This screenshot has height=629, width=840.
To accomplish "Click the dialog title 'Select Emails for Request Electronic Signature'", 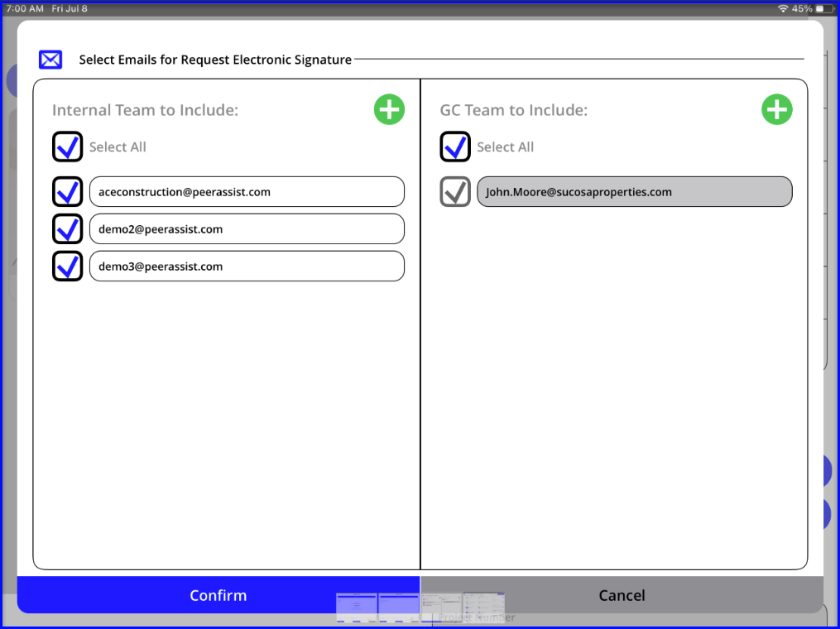I will pyautogui.click(x=215, y=60).
